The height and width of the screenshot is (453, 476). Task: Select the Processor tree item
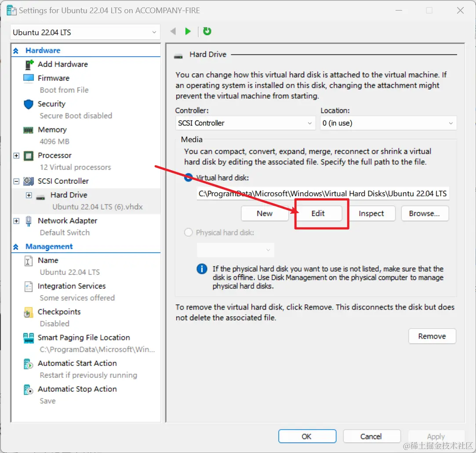[55, 156]
